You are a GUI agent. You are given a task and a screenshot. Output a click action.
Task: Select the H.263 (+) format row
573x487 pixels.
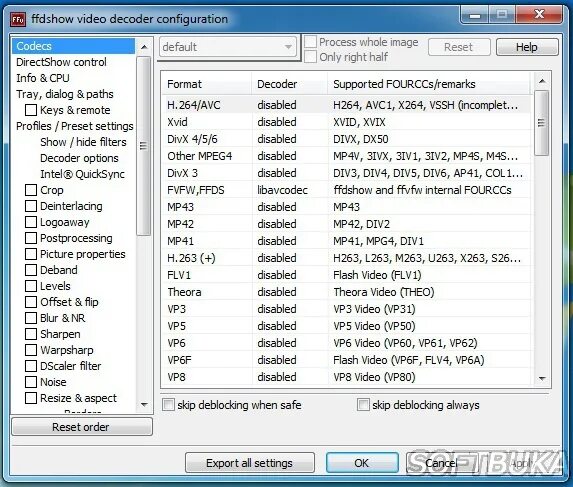346,258
